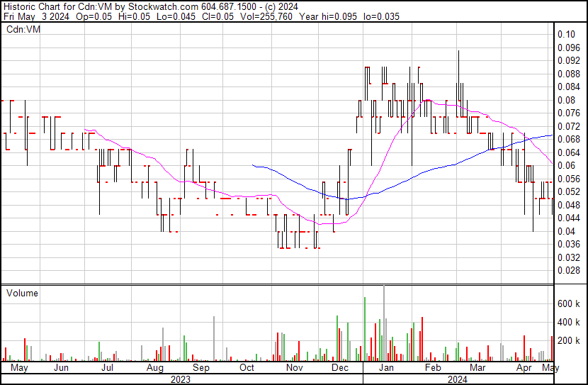Click the 0.068 price axis label

(569, 139)
